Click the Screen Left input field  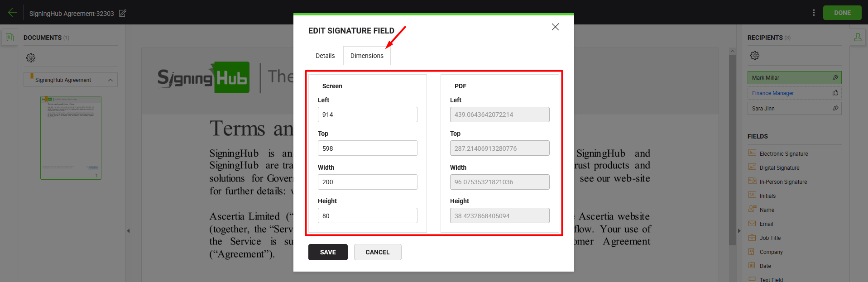[367, 115]
